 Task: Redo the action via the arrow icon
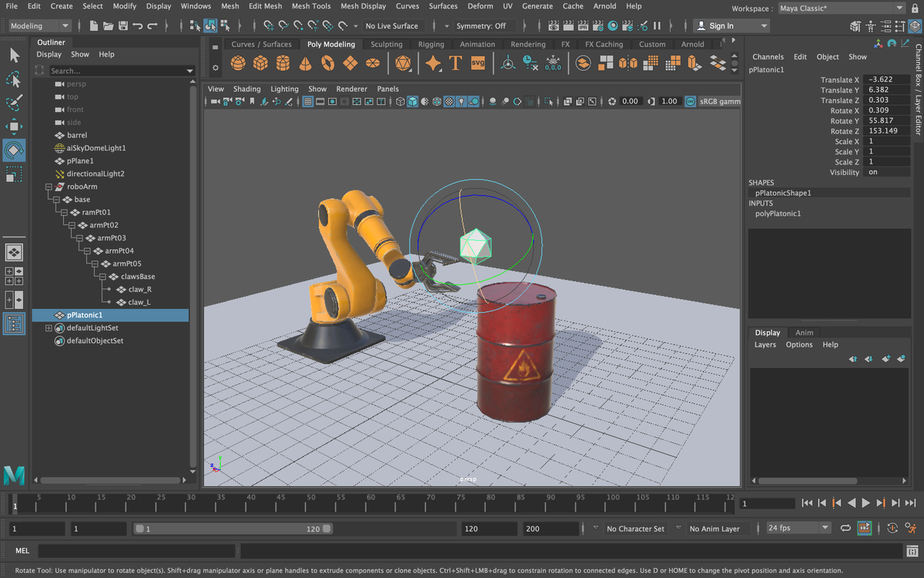152,25
